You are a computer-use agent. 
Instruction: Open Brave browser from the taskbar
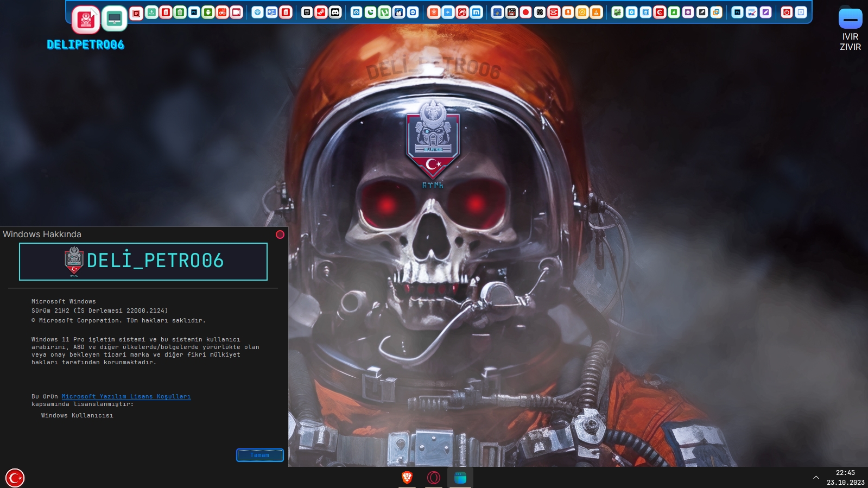(407, 478)
